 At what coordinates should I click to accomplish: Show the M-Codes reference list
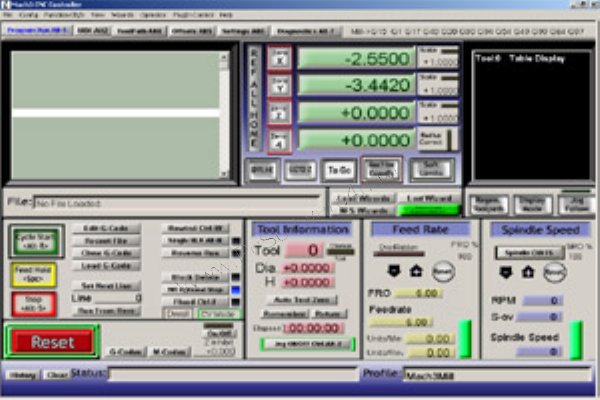coord(170,352)
